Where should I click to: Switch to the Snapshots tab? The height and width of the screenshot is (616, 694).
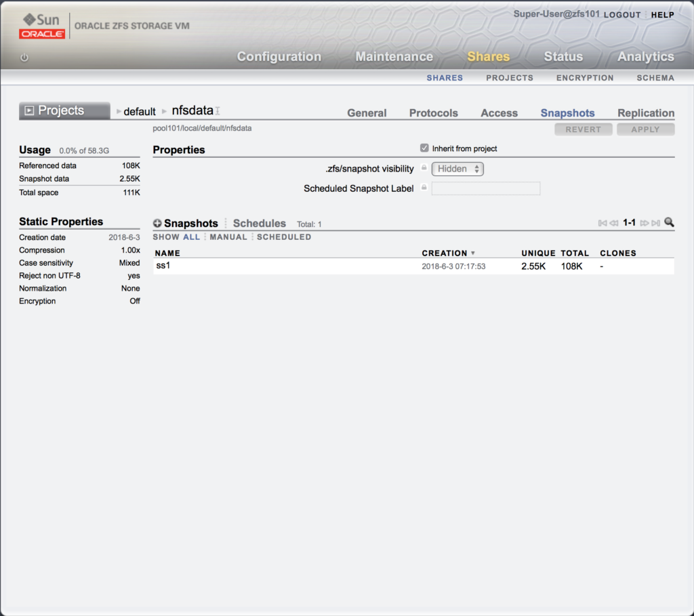click(567, 113)
